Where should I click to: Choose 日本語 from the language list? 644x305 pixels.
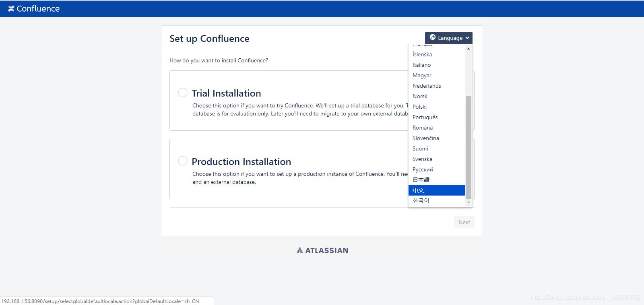pos(437,180)
